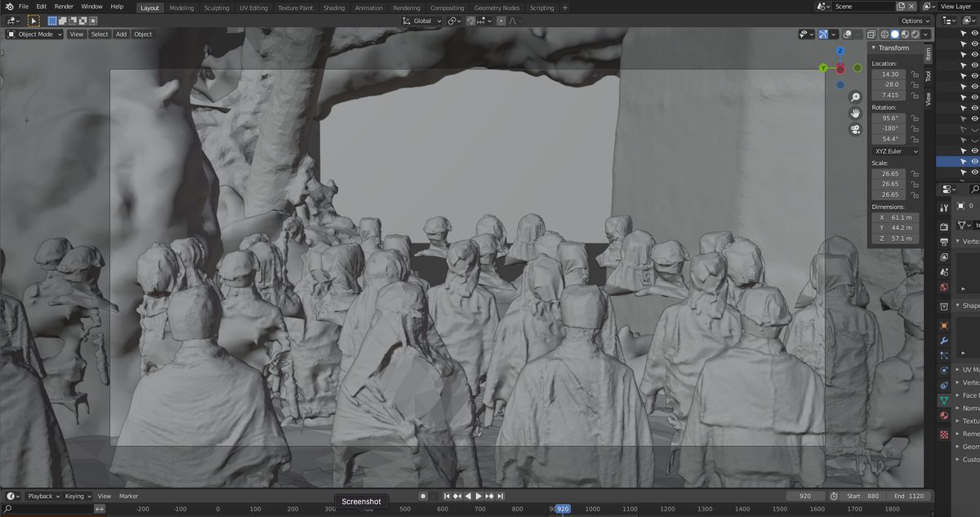Switch to the Sculpting workspace tab

pos(217,7)
